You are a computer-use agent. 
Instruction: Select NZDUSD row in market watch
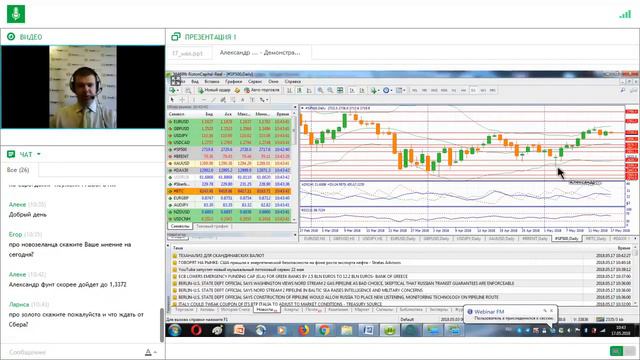click(x=230, y=212)
